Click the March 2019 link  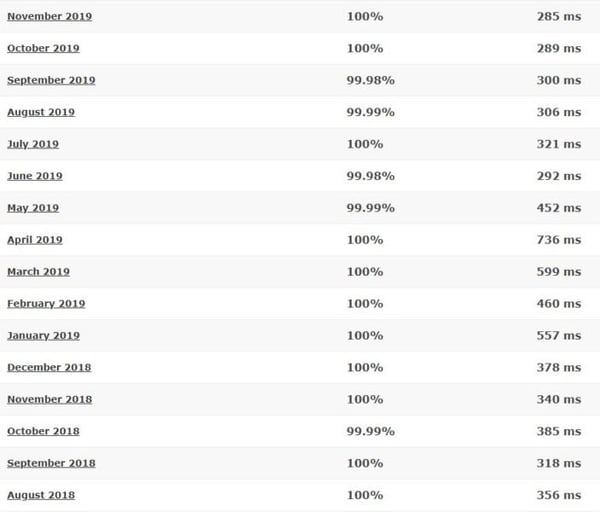(38, 272)
